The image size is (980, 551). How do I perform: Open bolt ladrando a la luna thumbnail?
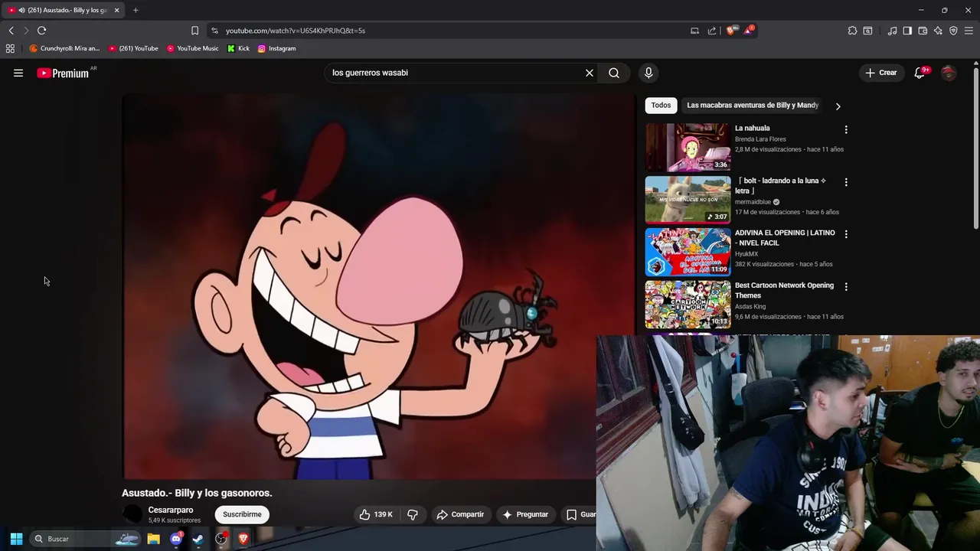[x=688, y=200]
